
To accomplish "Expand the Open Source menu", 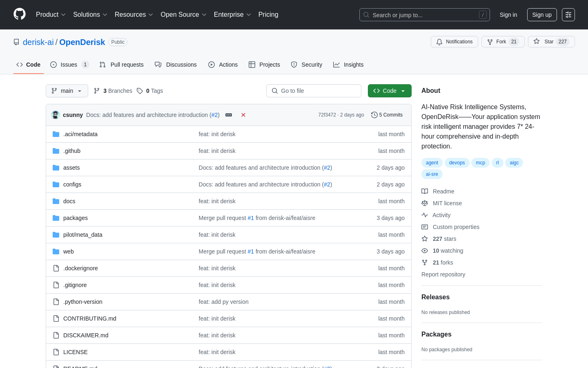I will 184,15.
